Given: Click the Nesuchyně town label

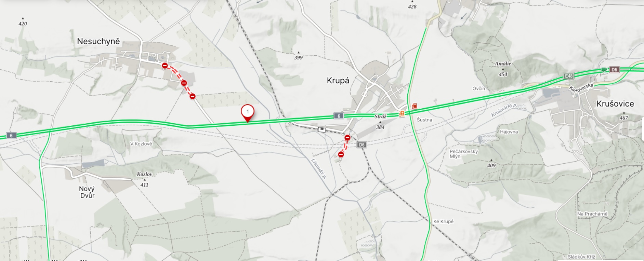Looking at the screenshot, I should click(98, 41).
